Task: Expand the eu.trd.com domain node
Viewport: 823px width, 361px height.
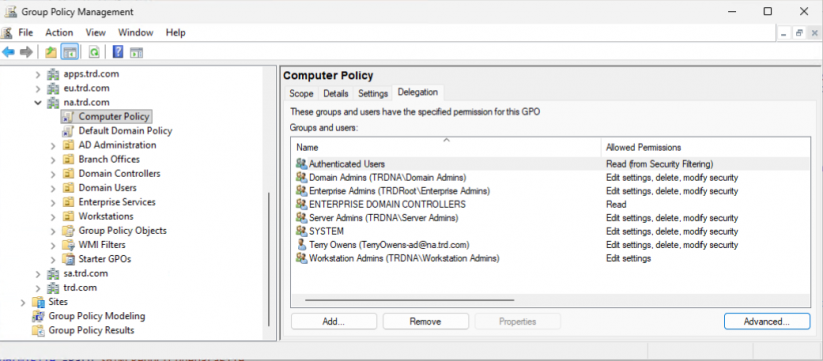Action: pyautogui.click(x=38, y=88)
